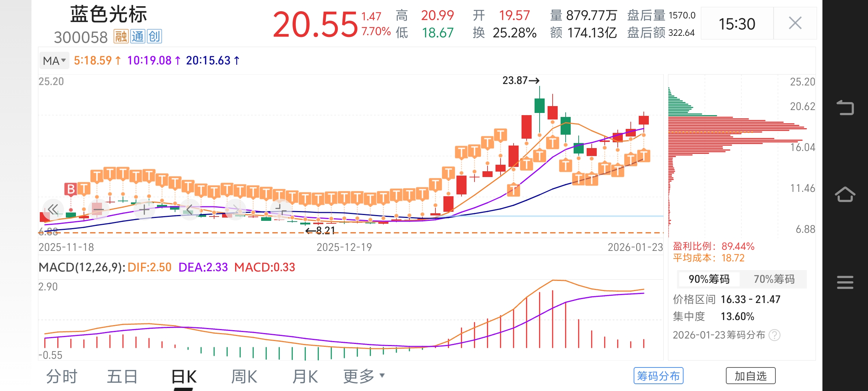Viewport: 868px width, 391px height.
Task: Switch to the 分时 tab
Action: coord(61,377)
